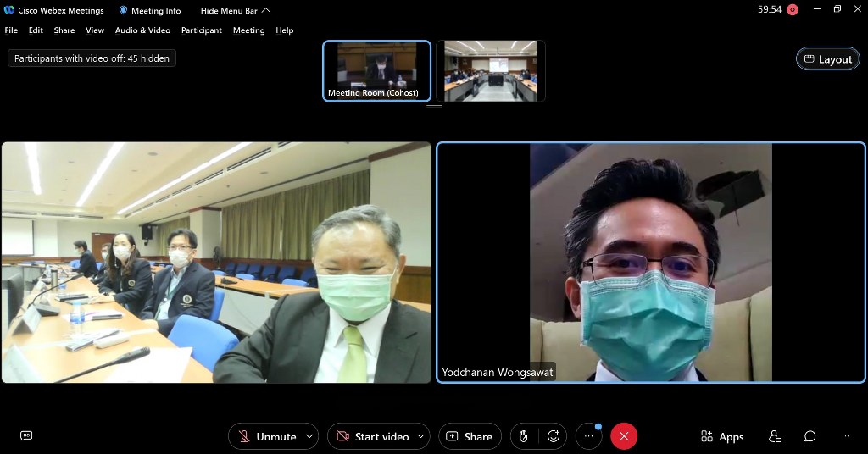
Task: Toggle closed captions icon
Action: (x=26, y=435)
